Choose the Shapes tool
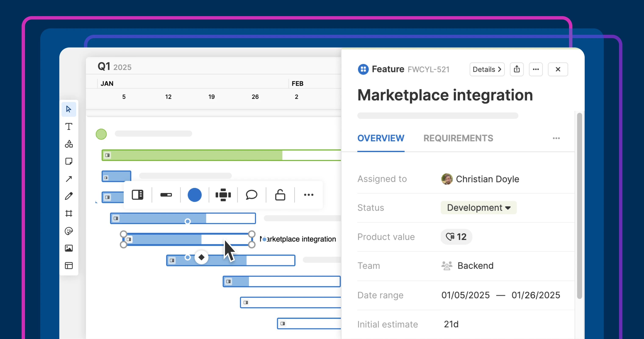Screen dimensions: 644x339 pos(68,144)
